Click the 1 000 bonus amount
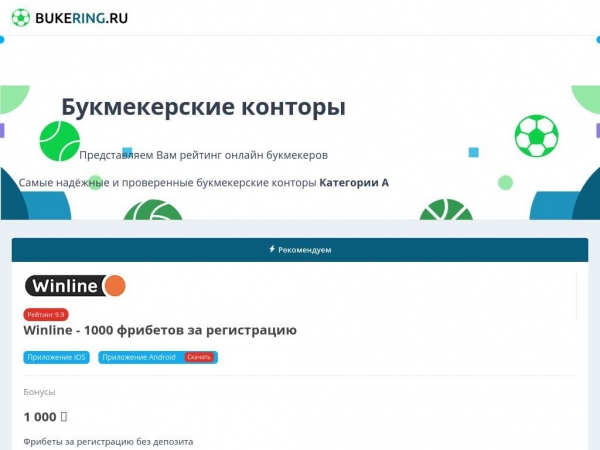Image resolution: width=600 pixels, height=450 pixels. (45, 417)
